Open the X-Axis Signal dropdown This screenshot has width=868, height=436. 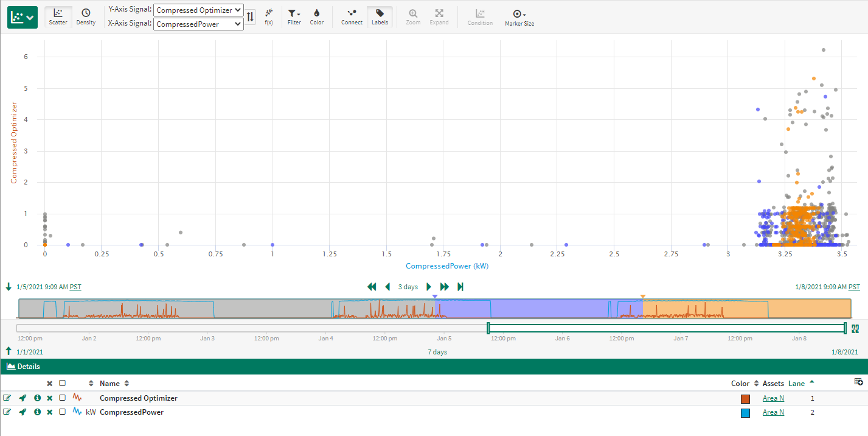coord(198,24)
